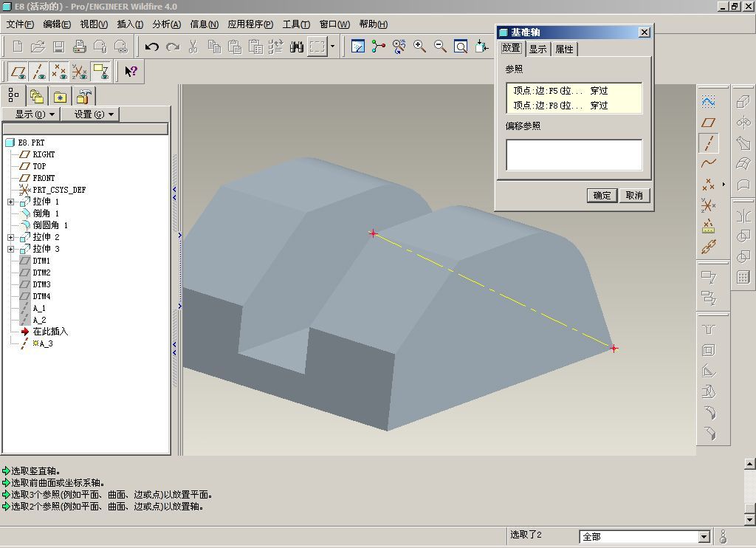Open the 全部 selection filter dropdown
This screenshot has height=548, width=756.
704,536
